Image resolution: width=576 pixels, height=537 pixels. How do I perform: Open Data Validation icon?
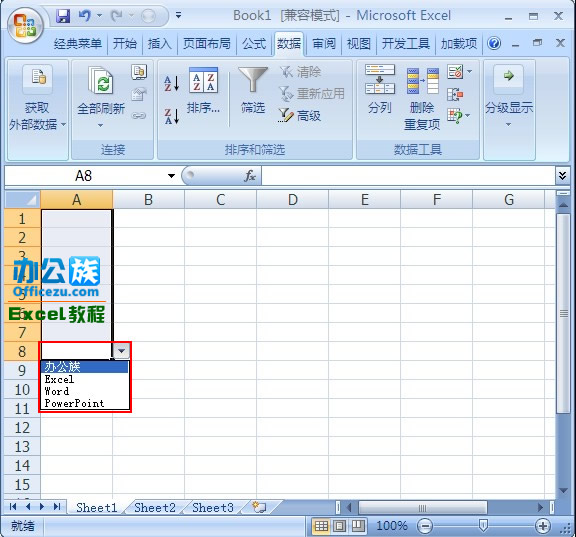[x=455, y=72]
